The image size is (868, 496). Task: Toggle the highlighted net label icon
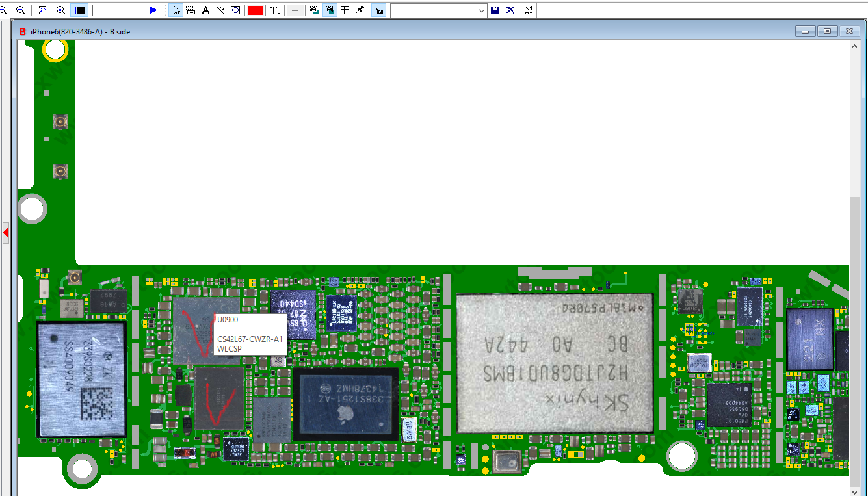pyautogui.click(x=379, y=10)
